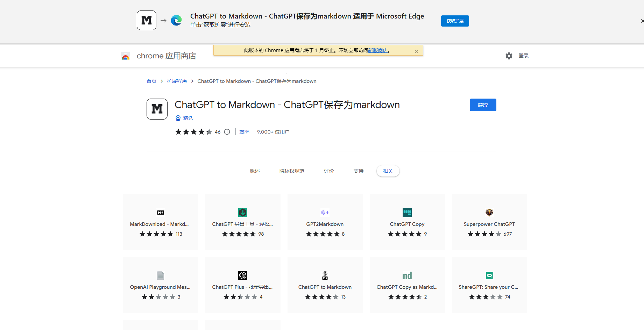
Task: Click the MarkDownload extension icon
Action: 161,213
